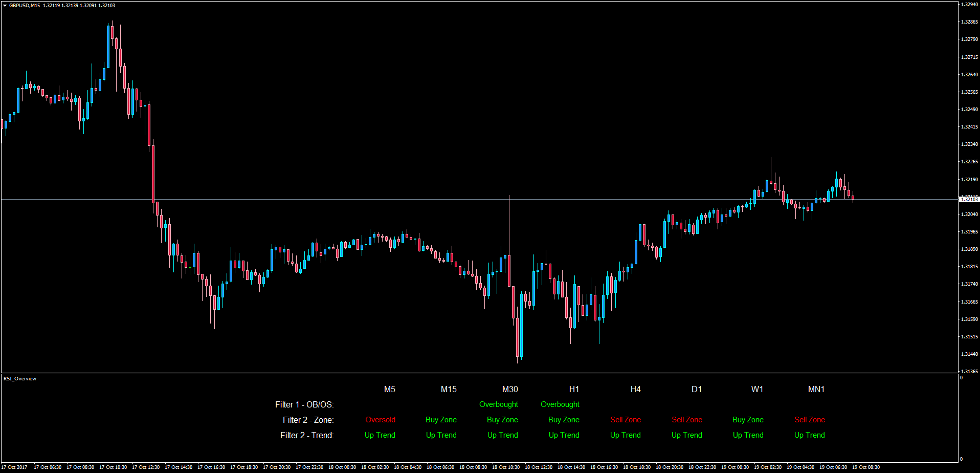Click the Buy Zone value under M15
The image size is (980, 473).
click(441, 420)
